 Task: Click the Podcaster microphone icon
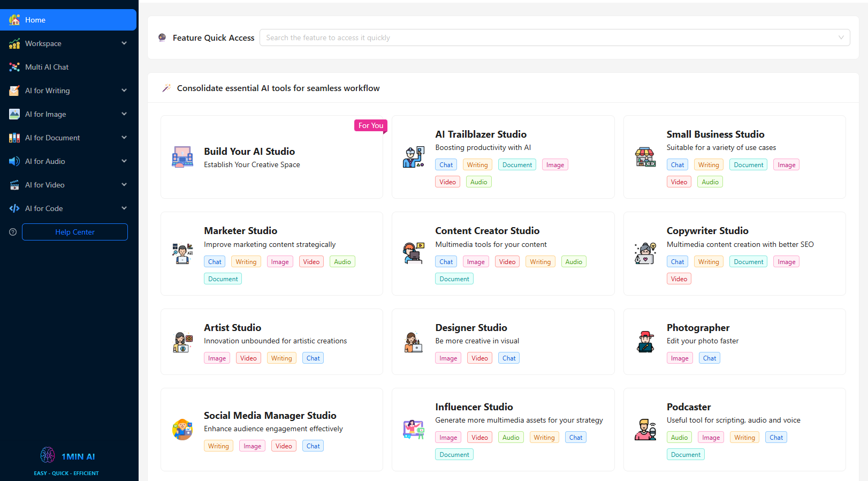645,430
